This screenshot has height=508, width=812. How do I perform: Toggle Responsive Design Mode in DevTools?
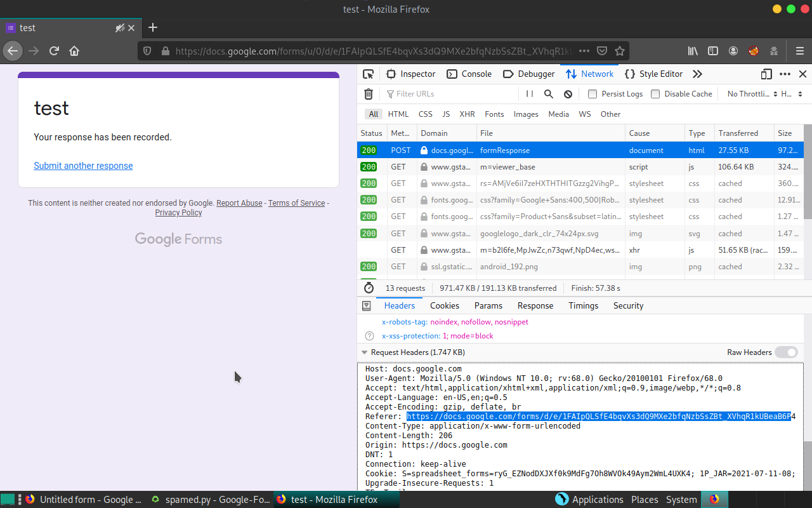[766, 74]
